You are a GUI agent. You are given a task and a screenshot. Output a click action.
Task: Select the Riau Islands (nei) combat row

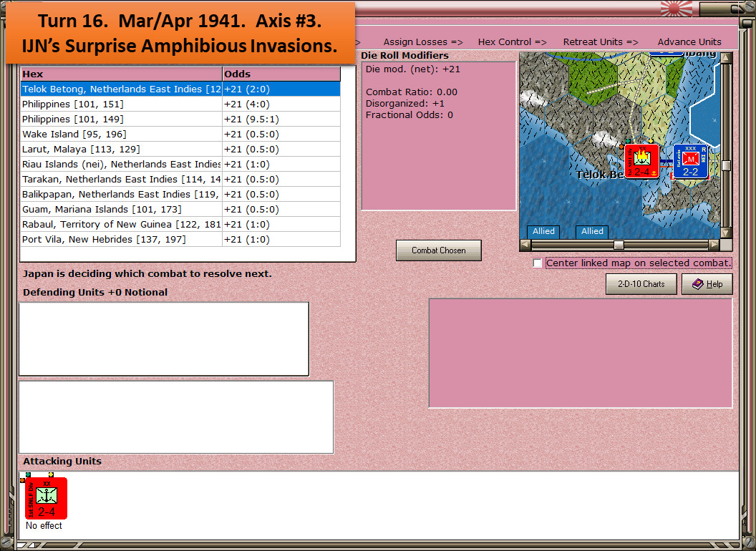180,165
